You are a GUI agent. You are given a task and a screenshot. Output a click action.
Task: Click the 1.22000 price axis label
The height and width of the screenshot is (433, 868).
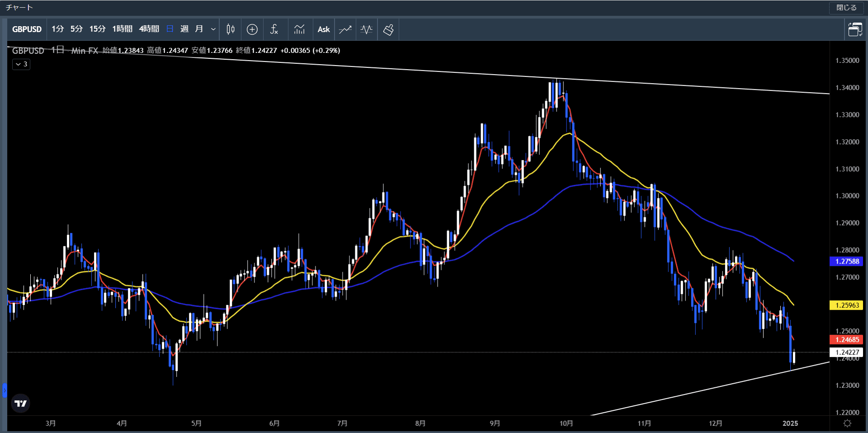point(847,412)
